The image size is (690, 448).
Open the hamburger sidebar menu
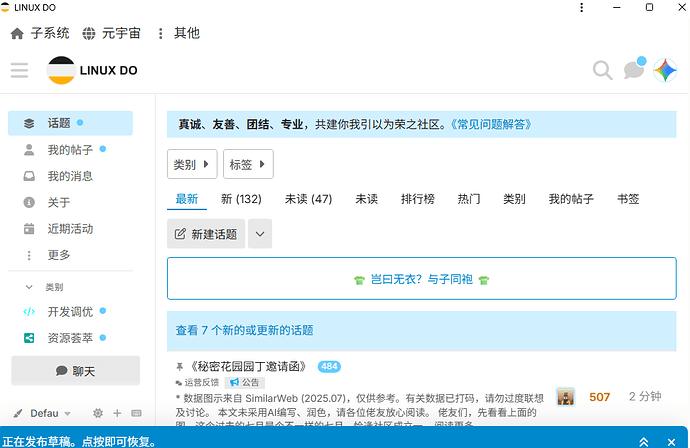coord(19,70)
